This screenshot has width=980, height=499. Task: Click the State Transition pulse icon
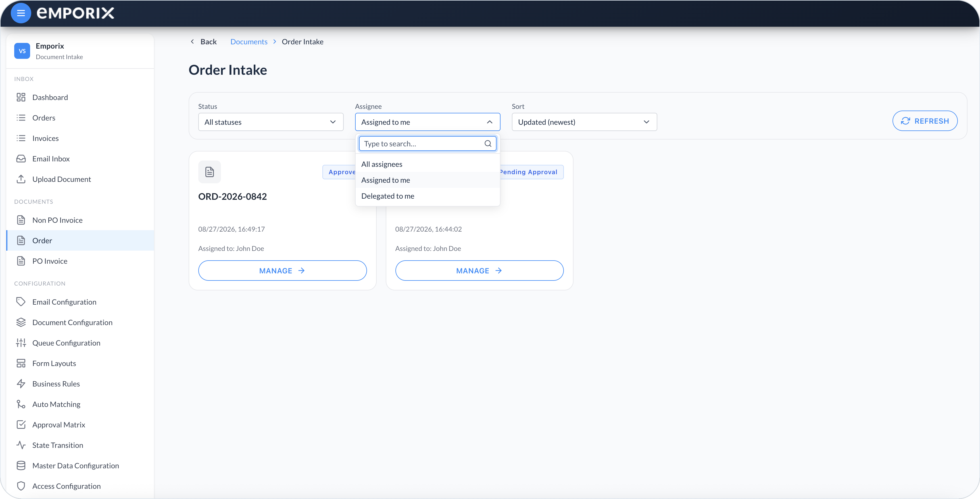(21, 445)
